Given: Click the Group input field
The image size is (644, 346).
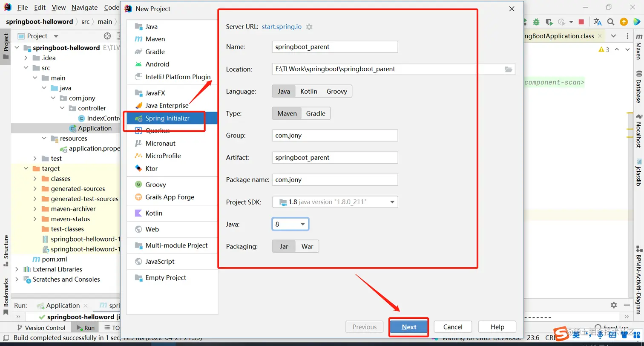Looking at the screenshot, I should 335,136.
